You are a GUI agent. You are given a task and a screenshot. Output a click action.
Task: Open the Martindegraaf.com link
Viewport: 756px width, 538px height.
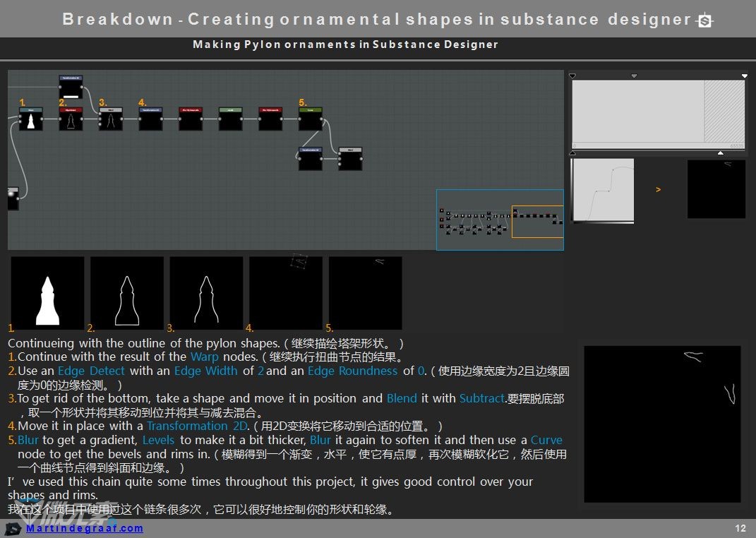click(85, 528)
